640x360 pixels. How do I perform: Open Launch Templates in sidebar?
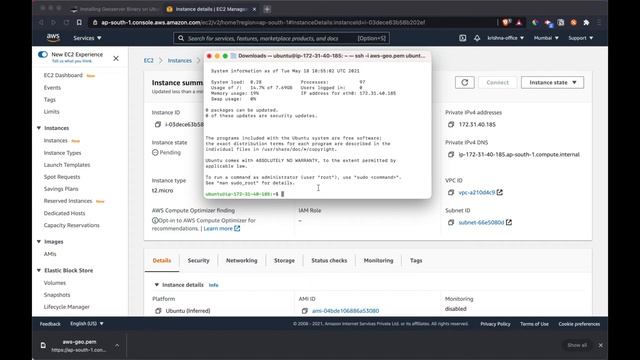67,165
